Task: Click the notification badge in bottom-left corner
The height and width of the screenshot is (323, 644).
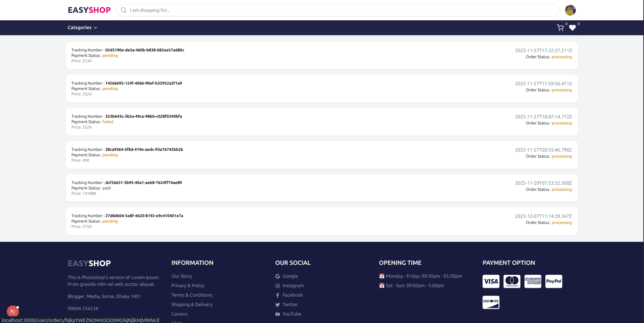Action: (x=13, y=311)
